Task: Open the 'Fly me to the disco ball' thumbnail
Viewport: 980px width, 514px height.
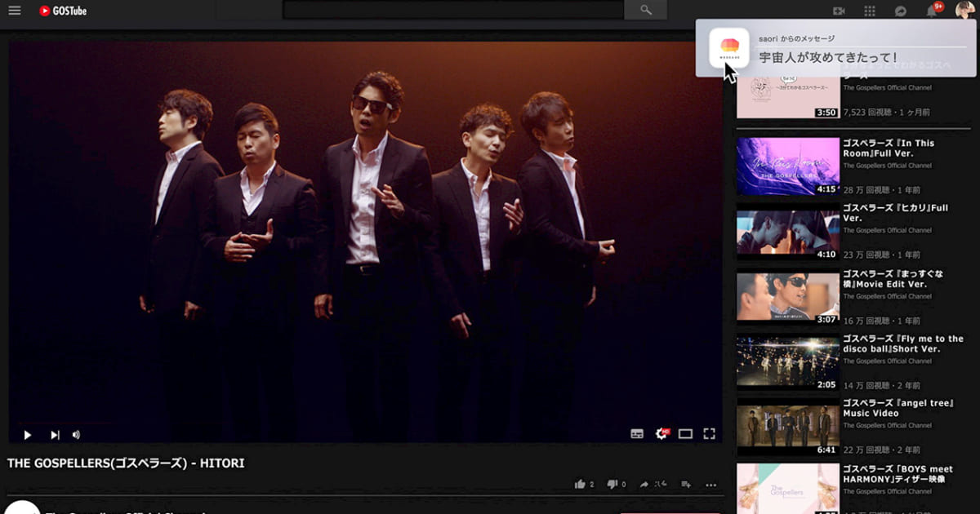Action: [788, 361]
